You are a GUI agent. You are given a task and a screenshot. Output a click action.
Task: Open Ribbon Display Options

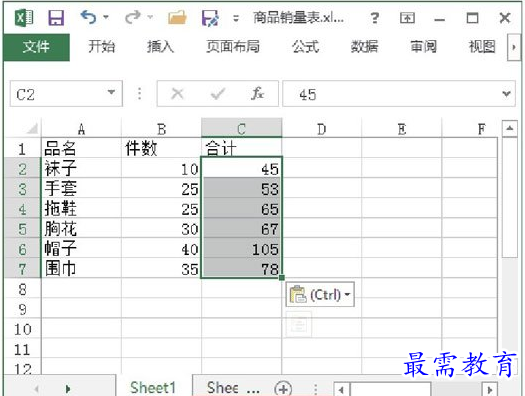pos(407,18)
